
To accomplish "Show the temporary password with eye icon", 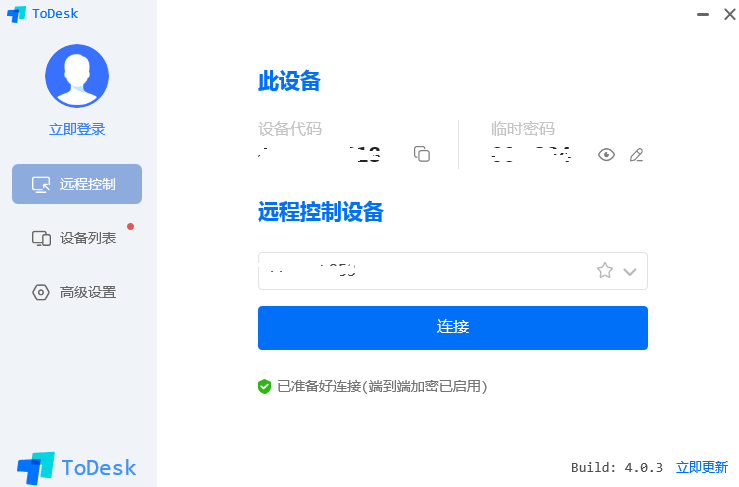I will pos(606,155).
